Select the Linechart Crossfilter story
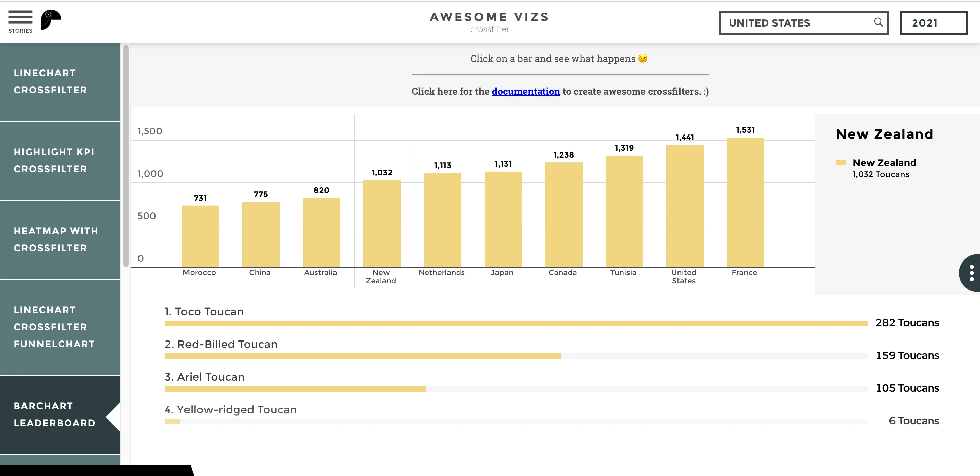Viewport: 980px width, 476px height. point(60,81)
